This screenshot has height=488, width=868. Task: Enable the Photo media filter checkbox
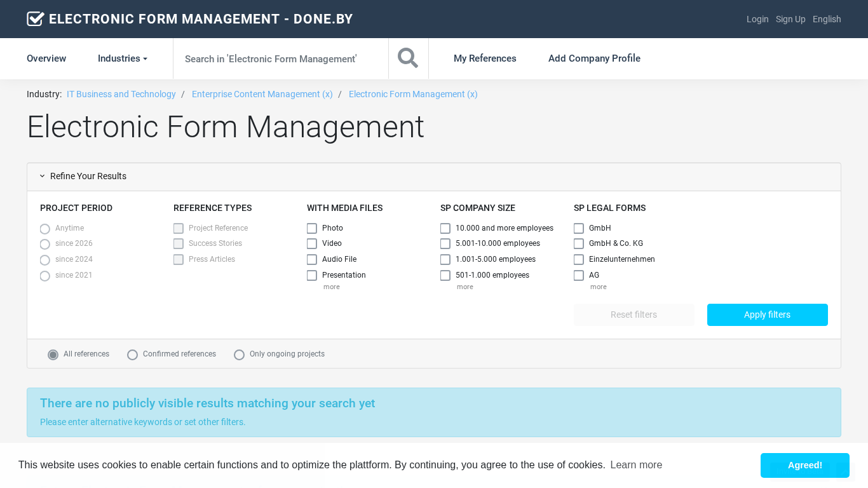312,228
